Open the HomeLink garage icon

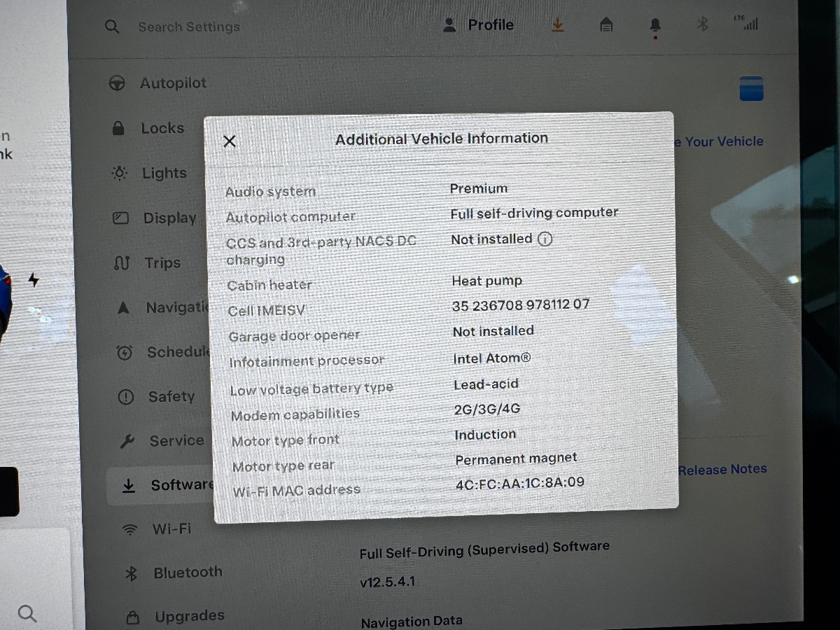pos(606,25)
